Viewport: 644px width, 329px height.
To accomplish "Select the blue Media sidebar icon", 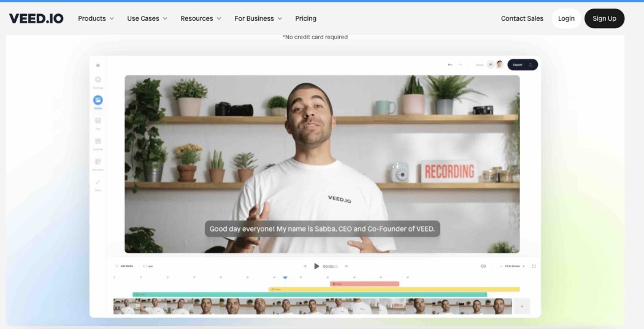I will pyautogui.click(x=98, y=100).
